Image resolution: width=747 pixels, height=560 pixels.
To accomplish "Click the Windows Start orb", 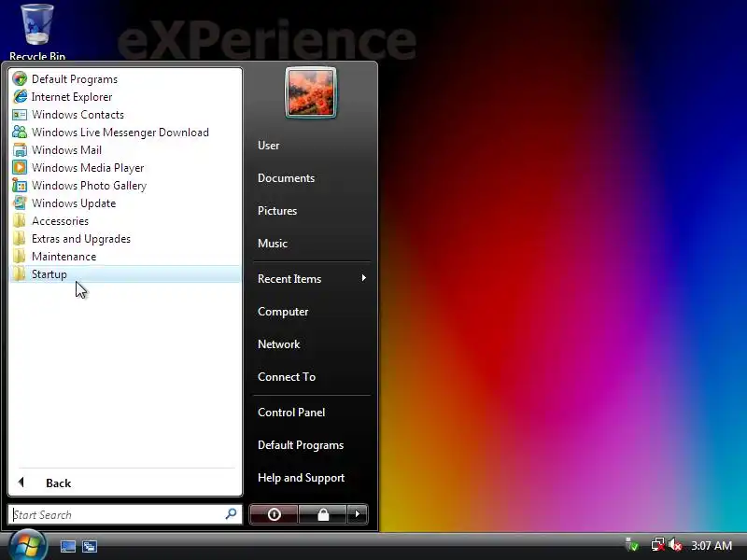I will (28, 546).
